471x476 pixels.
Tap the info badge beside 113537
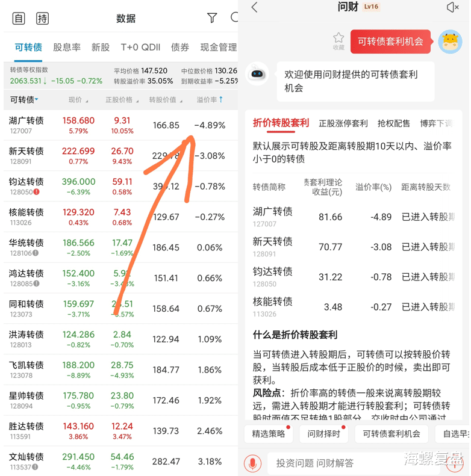point(36,467)
